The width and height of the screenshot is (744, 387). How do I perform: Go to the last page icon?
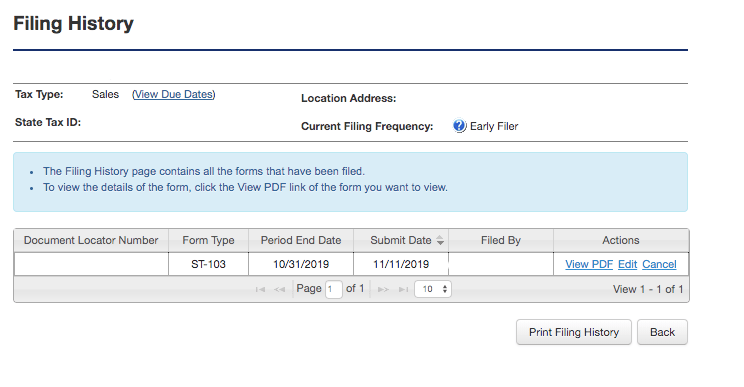pyautogui.click(x=403, y=289)
